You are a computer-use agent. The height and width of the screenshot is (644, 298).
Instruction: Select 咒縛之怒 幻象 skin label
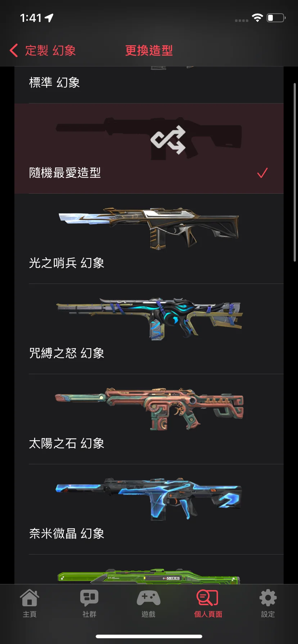coord(67,353)
